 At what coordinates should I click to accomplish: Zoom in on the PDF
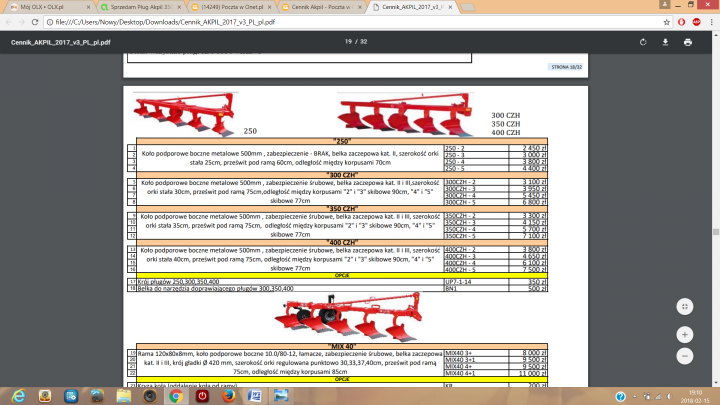click(684, 334)
